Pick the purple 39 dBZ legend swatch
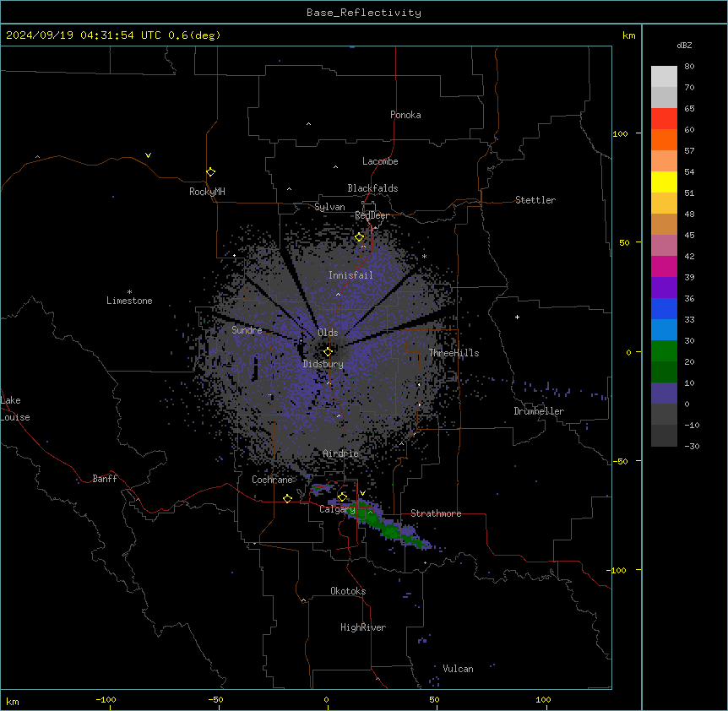 tap(664, 288)
